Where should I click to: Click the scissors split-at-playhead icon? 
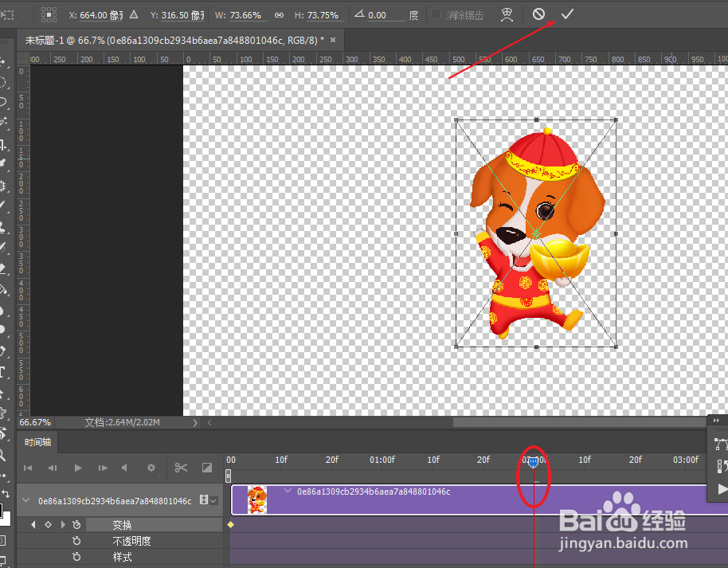[x=181, y=468]
